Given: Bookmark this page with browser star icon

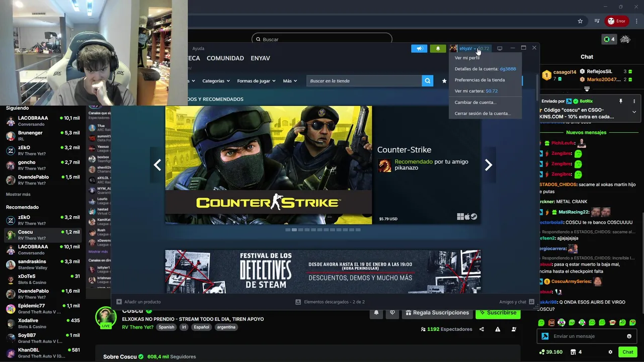Looking at the screenshot, I should coord(580,21).
